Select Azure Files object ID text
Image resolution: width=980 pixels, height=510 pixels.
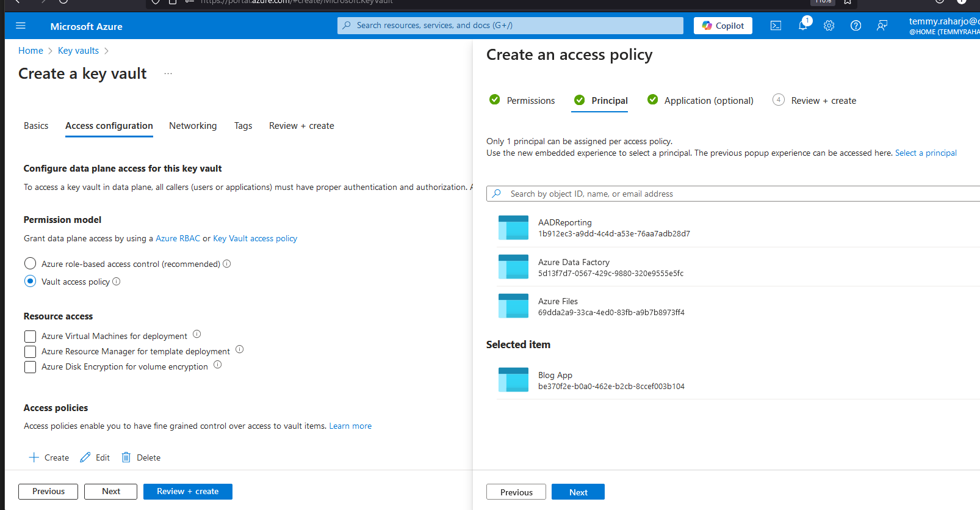tap(611, 313)
